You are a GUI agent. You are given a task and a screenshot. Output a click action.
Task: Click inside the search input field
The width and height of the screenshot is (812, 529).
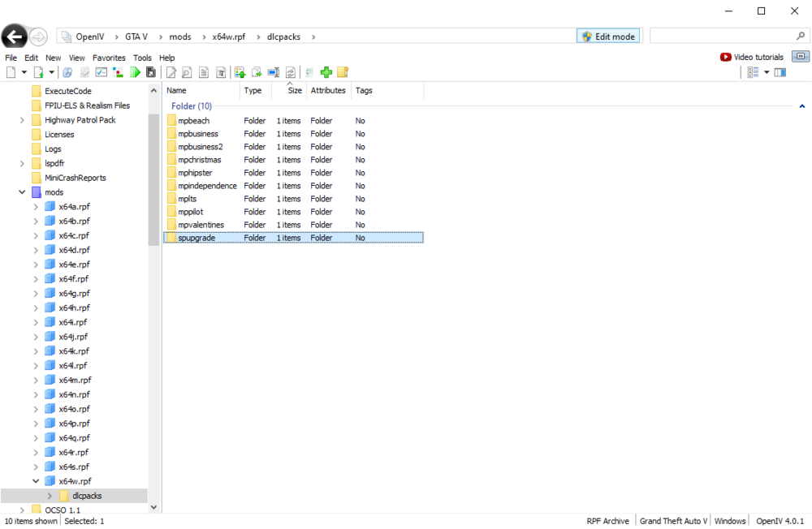click(723, 36)
